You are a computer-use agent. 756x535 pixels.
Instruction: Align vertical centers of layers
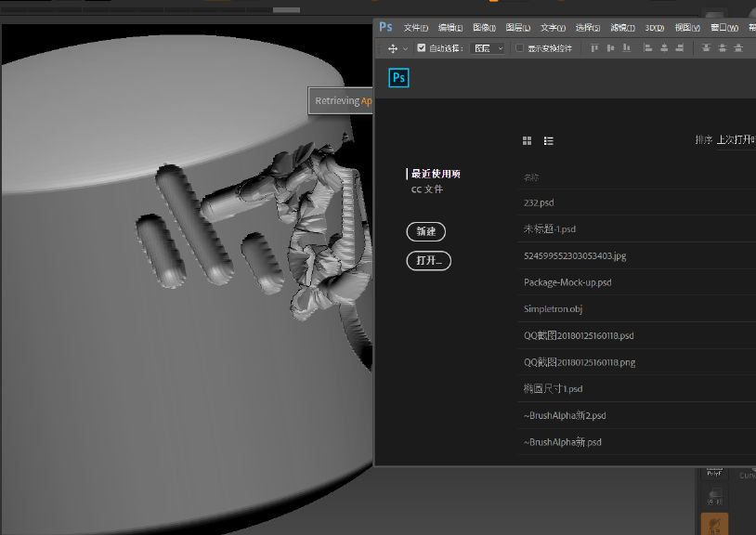pyautogui.click(x=610, y=47)
